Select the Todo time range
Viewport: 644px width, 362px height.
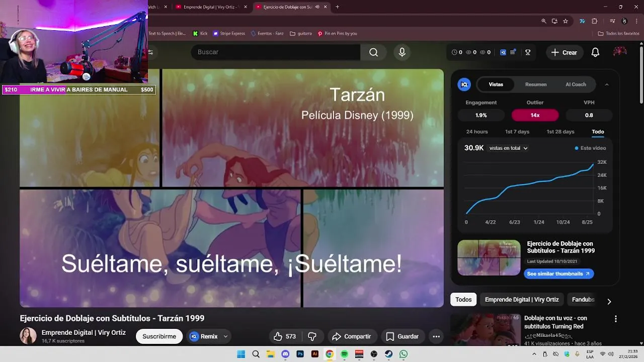[x=598, y=132]
